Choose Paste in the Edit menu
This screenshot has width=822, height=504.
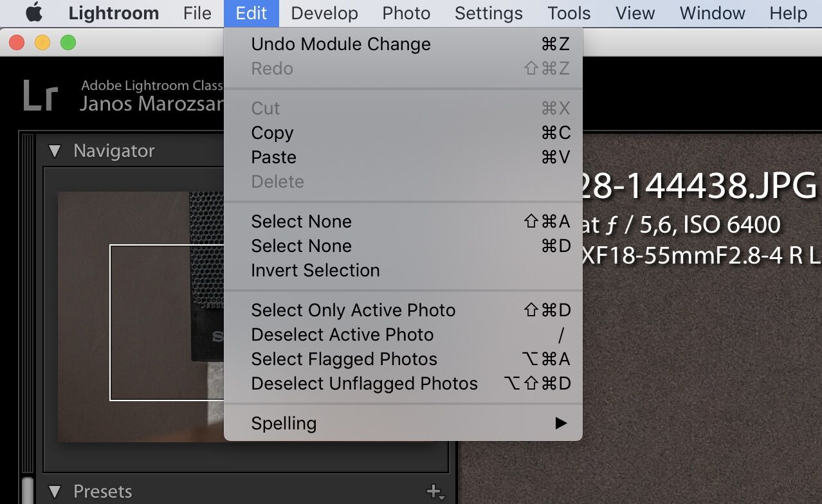click(x=273, y=157)
